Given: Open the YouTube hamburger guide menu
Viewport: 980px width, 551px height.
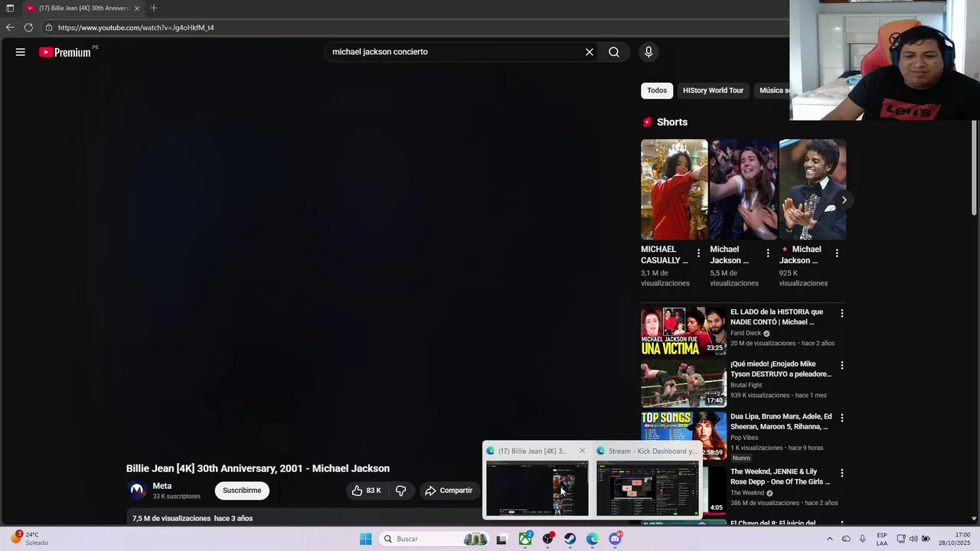Looking at the screenshot, I should pyautogui.click(x=21, y=52).
